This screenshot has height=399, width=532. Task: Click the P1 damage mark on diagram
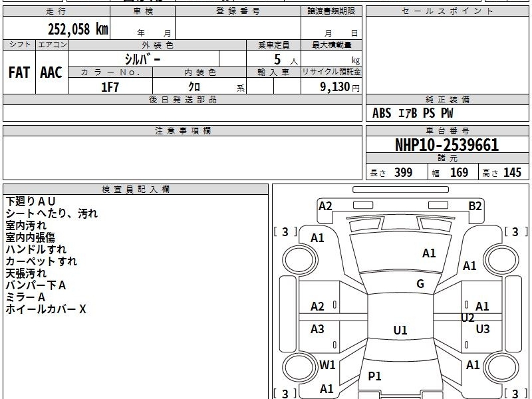tap(374, 376)
